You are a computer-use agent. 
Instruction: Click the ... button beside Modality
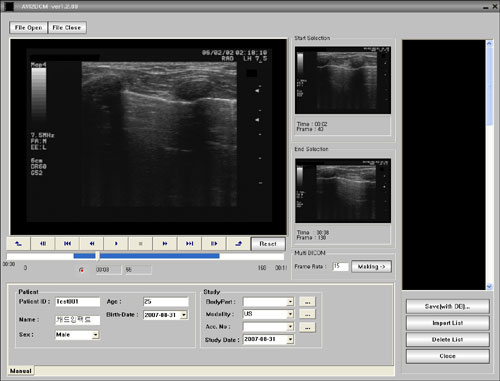click(x=307, y=314)
